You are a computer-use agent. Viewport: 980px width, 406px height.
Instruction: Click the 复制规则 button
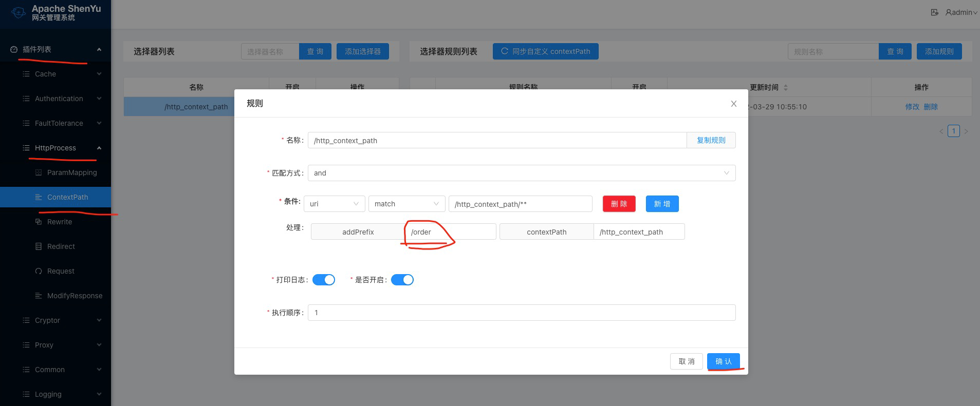pyautogui.click(x=711, y=140)
